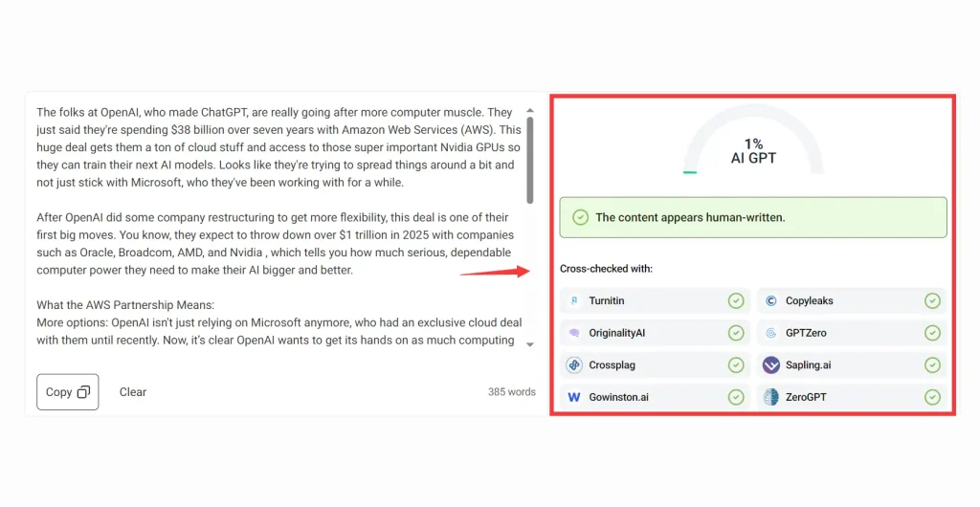The width and height of the screenshot is (980, 507).
Task: Click the GPTZero green check mark
Action: [932, 333]
